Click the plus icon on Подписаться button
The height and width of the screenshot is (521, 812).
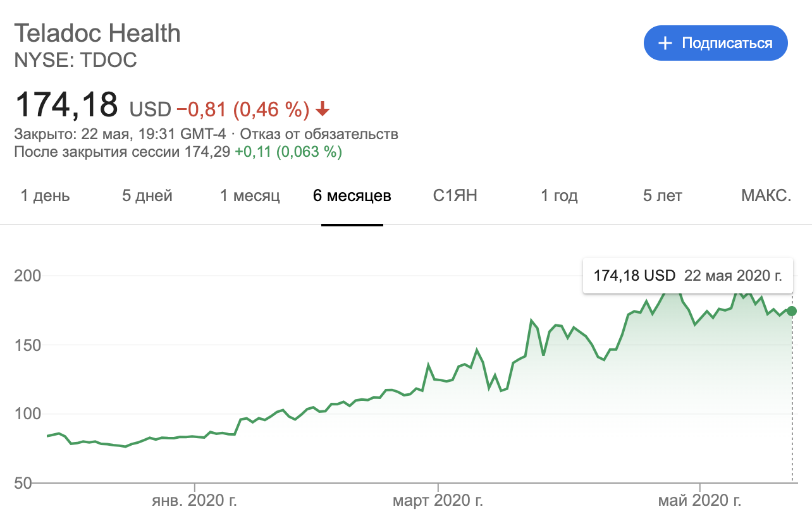tap(664, 43)
